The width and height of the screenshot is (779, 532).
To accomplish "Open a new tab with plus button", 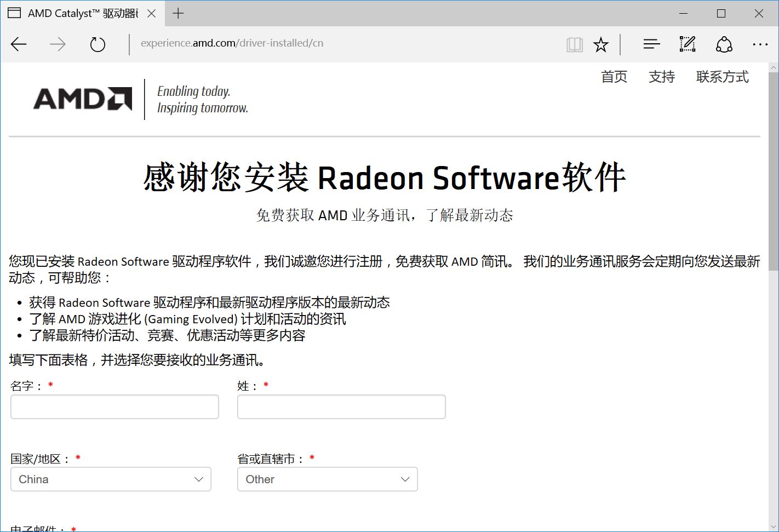I will [178, 14].
